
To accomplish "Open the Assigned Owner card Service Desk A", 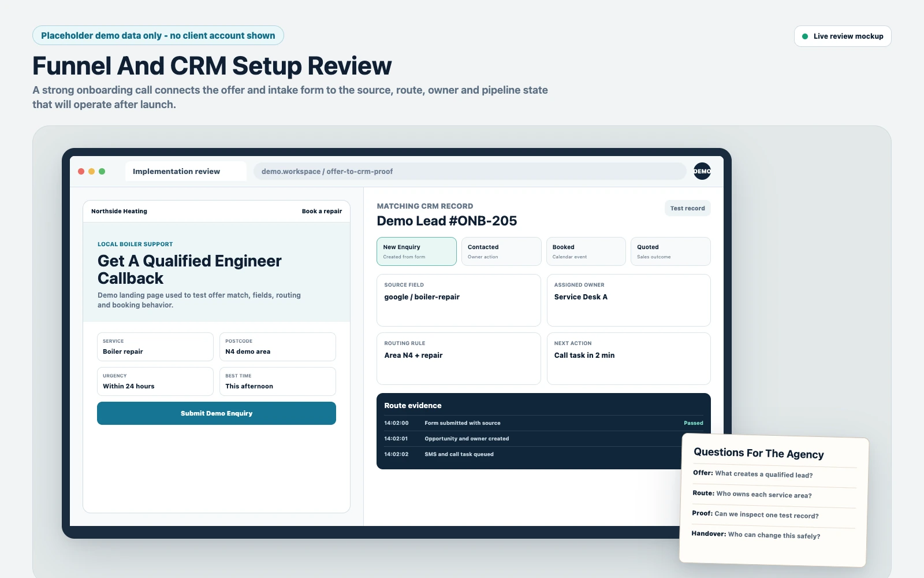I will pos(629,301).
